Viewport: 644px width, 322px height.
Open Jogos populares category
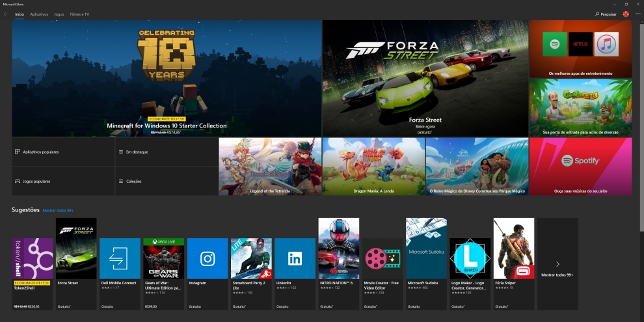coord(63,181)
